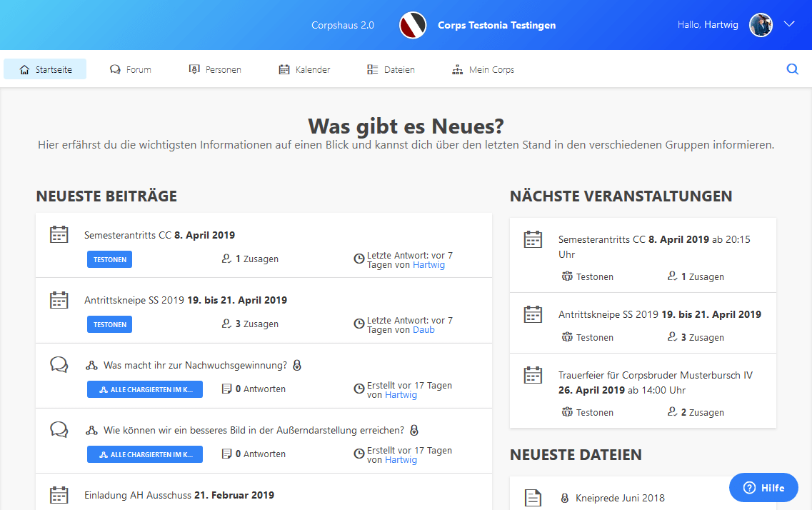Open 'Was macht ihr zur Nachwuchsgewinnung?' thread
Screen dimensions: 812x510
(195, 366)
